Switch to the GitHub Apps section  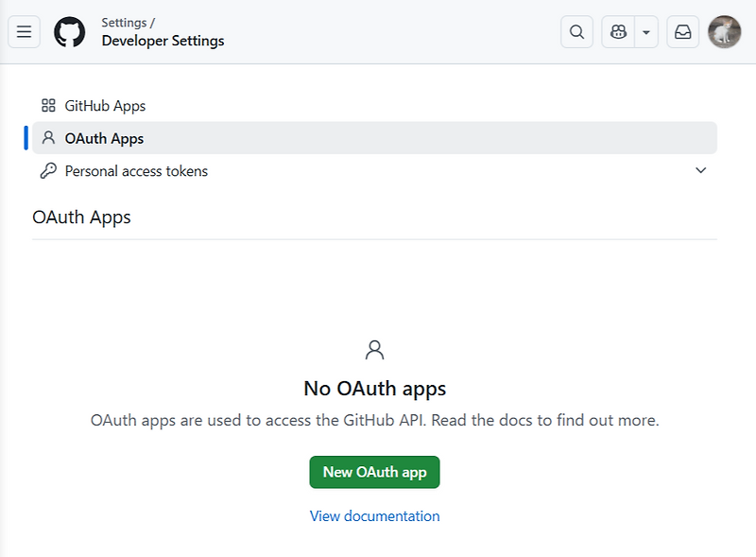104,105
